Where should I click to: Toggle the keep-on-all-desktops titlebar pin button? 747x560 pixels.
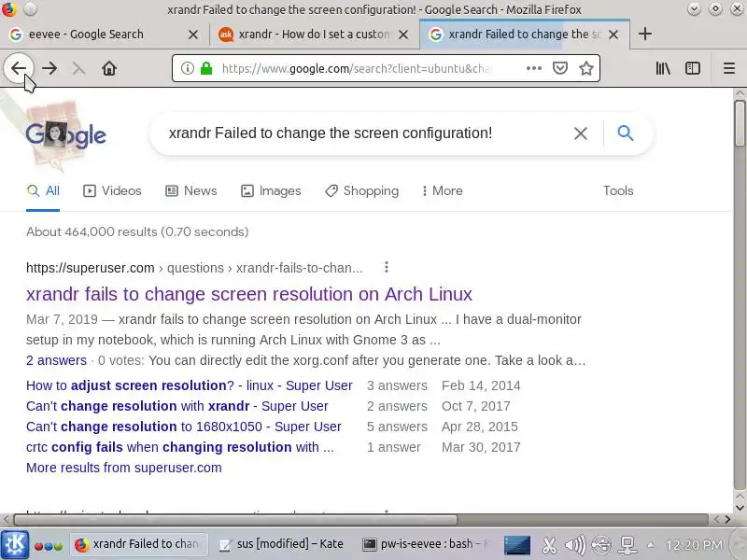click(x=30, y=9)
